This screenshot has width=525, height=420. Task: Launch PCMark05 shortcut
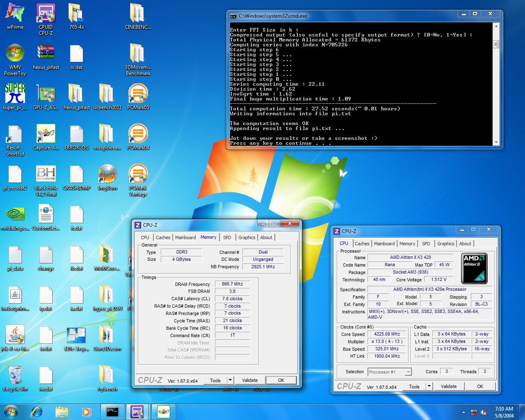(138, 97)
